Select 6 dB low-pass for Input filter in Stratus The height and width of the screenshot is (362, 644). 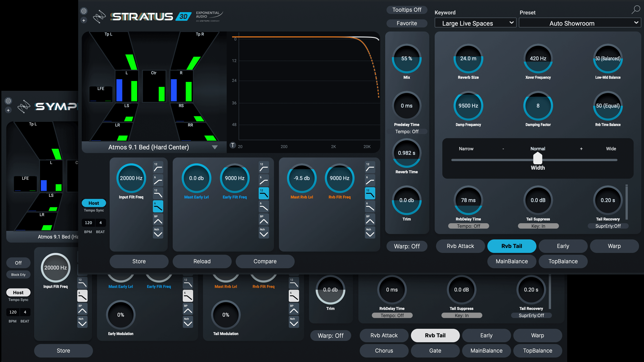(x=158, y=206)
